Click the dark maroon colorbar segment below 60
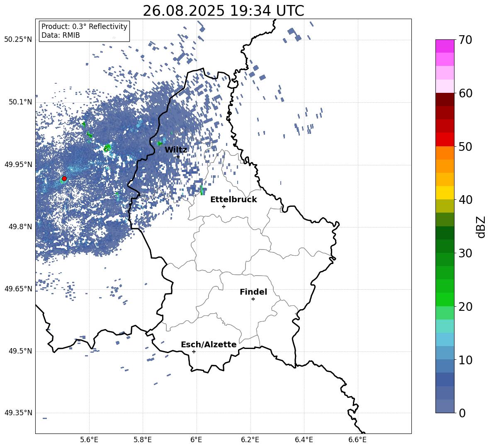 tap(445, 99)
